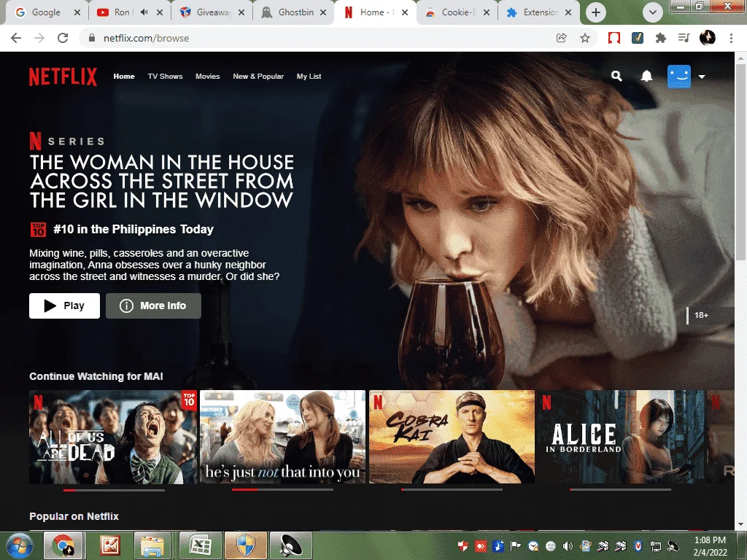Open Chrome three-dot menu
The image size is (747, 560).
tap(731, 38)
